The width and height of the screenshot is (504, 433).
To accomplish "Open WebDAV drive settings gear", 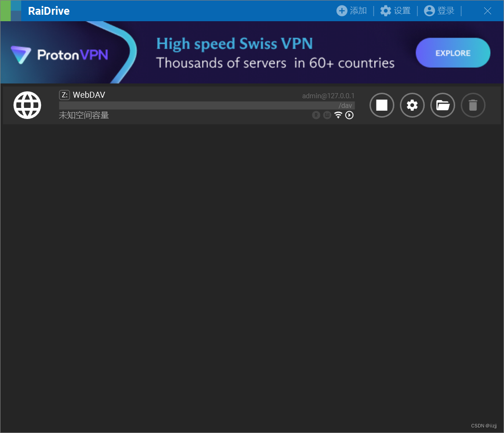I will 412,105.
